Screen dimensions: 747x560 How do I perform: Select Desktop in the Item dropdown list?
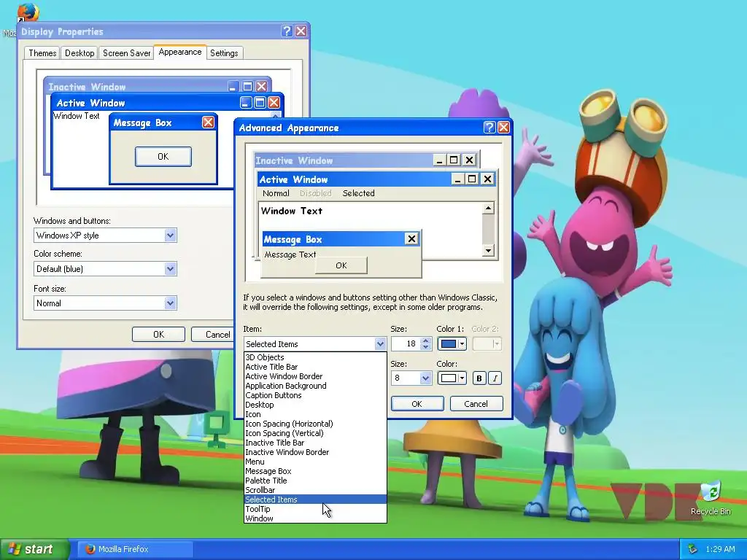[x=315, y=405]
